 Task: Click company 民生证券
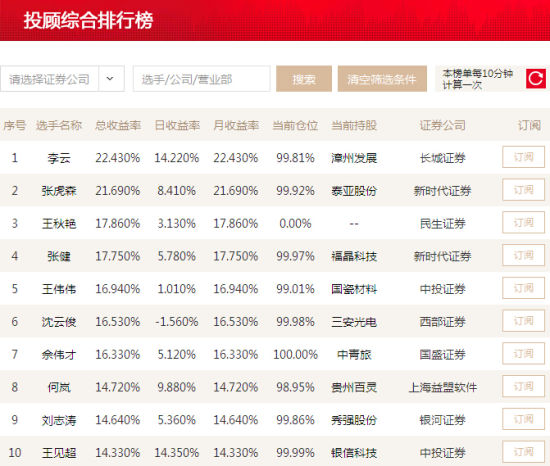tap(443, 223)
